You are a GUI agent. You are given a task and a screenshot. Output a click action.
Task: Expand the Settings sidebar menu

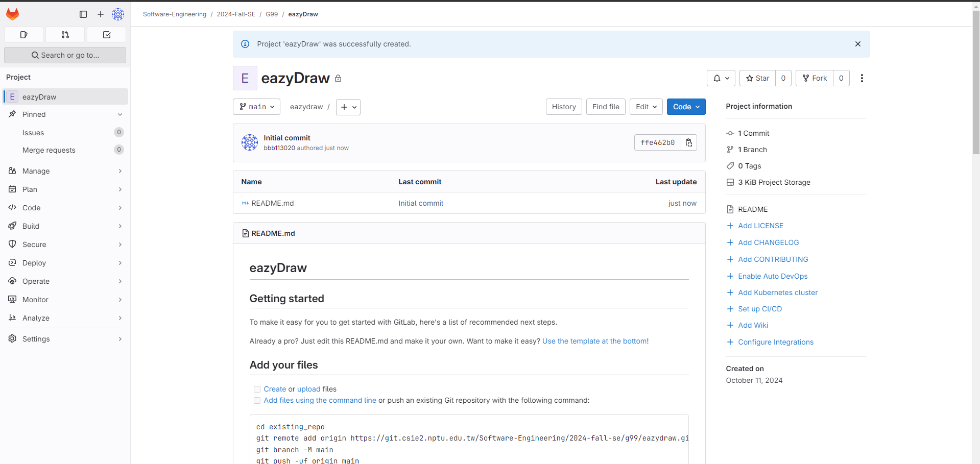coord(65,339)
